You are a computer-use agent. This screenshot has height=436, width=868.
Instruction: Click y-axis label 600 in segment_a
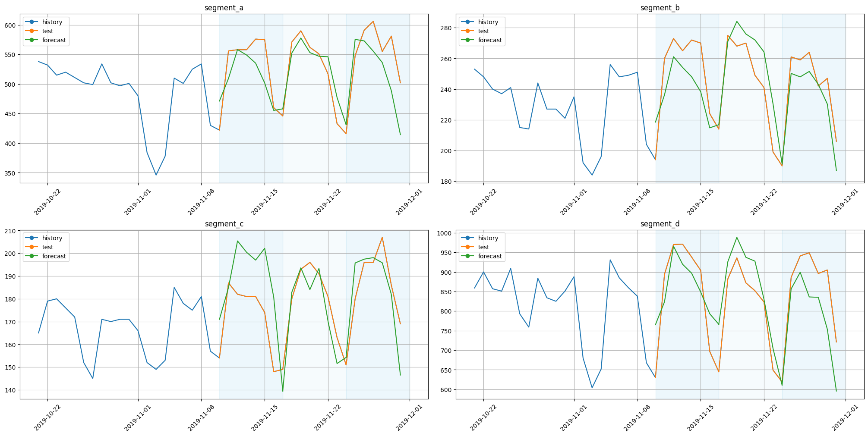[11, 25]
